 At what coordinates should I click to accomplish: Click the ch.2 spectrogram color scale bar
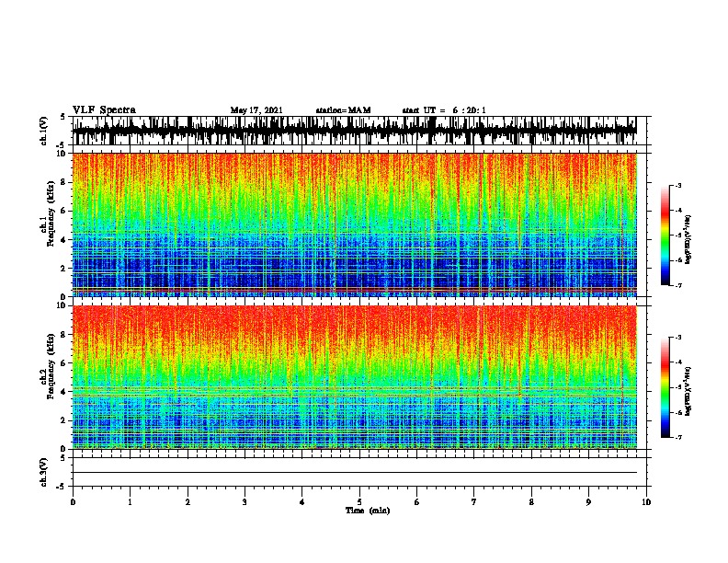(665, 387)
